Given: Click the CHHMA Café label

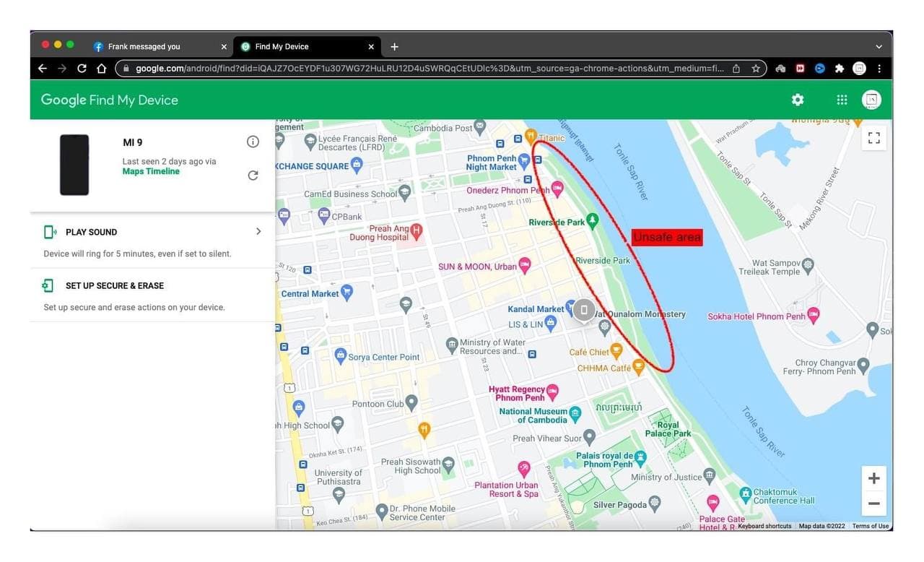Looking at the screenshot, I should [604, 368].
